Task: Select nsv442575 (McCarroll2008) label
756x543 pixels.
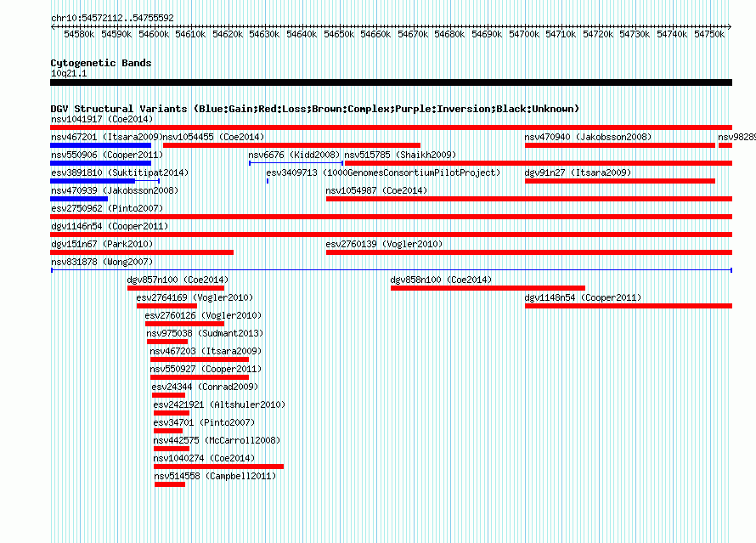Action: [x=217, y=440]
